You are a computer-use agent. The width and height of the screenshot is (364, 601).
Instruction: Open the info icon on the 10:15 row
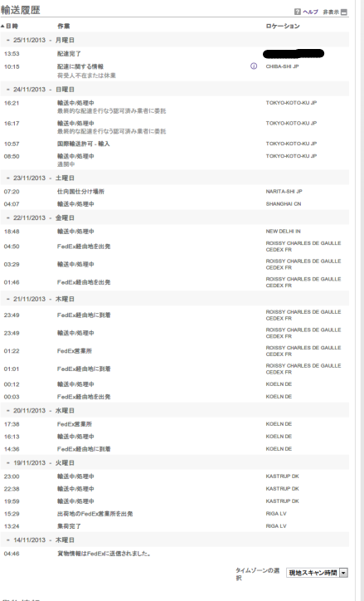(x=254, y=66)
